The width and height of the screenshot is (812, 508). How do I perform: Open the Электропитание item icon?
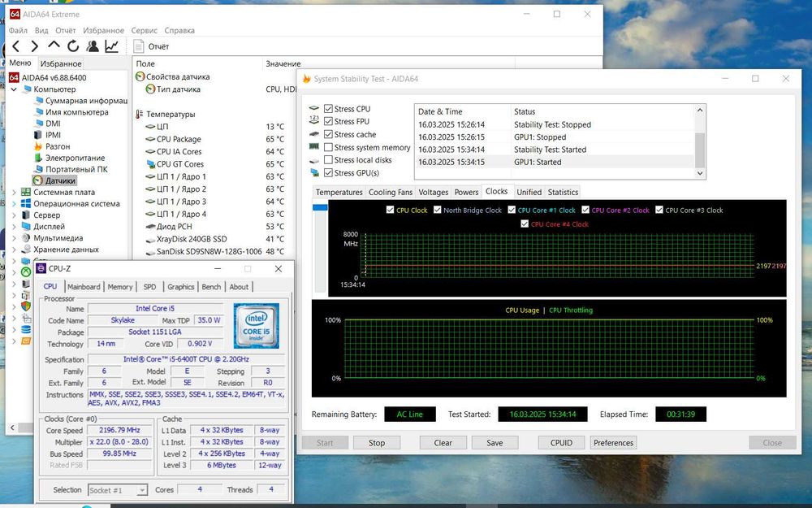[x=38, y=158]
